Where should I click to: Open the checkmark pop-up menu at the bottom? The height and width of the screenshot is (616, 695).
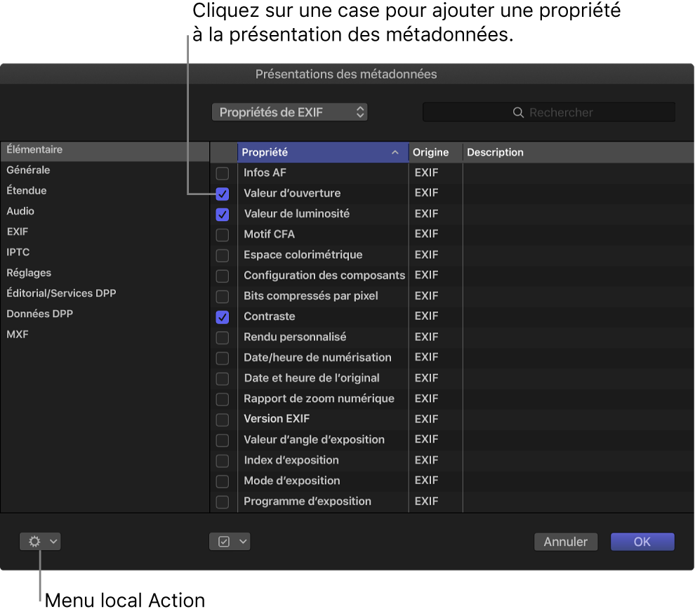click(x=230, y=541)
